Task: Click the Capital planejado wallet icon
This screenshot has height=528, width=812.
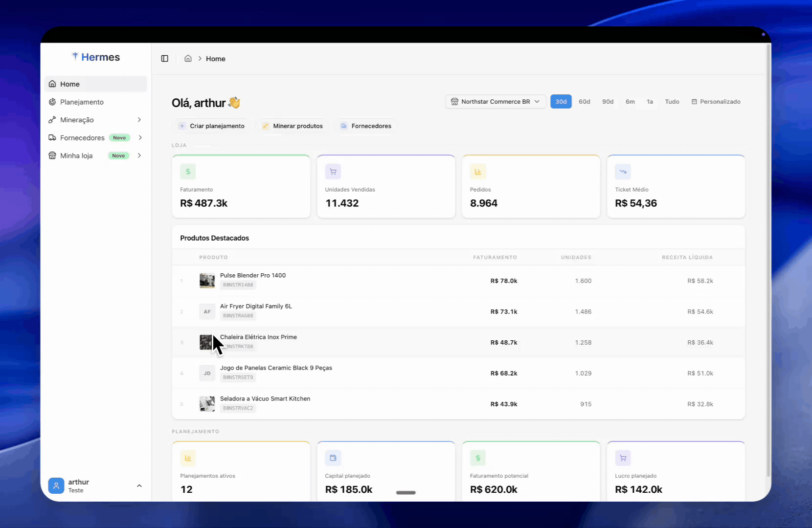Action: coord(333,458)
